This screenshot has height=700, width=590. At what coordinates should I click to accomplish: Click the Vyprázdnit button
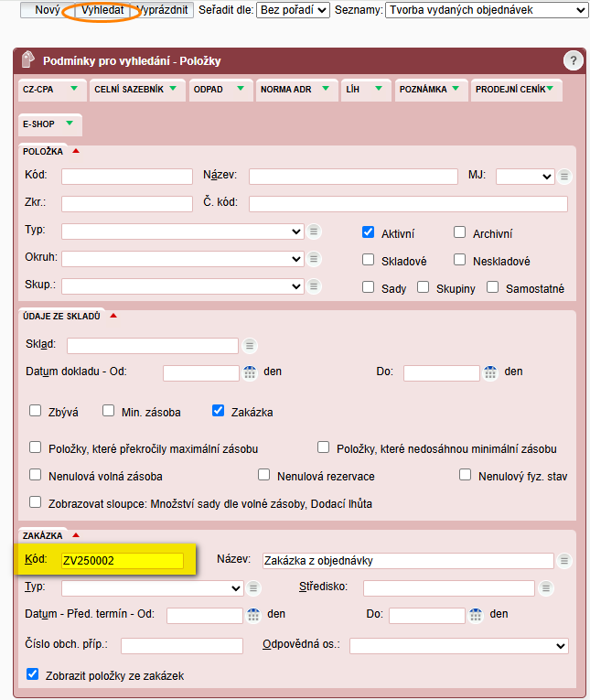point(165,10)
